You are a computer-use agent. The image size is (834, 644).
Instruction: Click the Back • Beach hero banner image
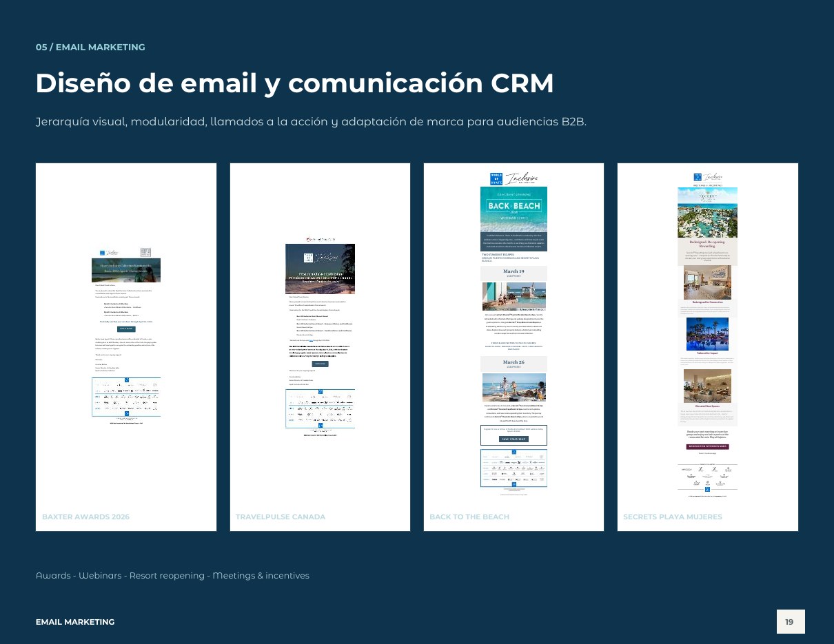(513, 209)
